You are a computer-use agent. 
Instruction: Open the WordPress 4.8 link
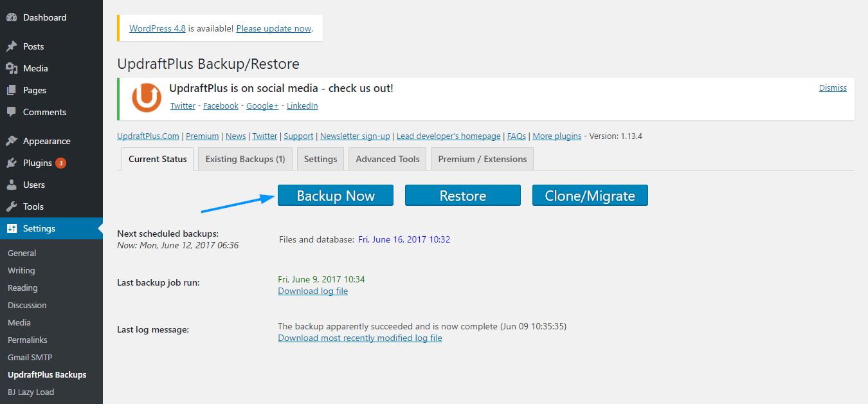(158, 28)
